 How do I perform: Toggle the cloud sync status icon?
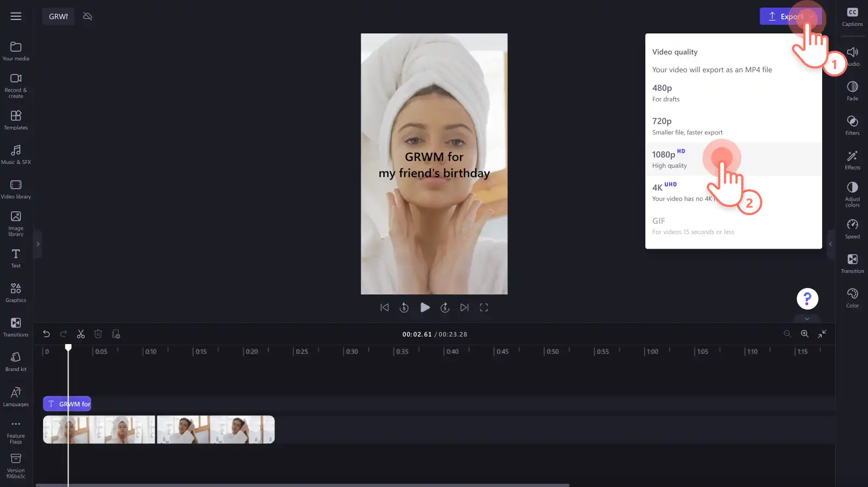[x=87, y=17]
